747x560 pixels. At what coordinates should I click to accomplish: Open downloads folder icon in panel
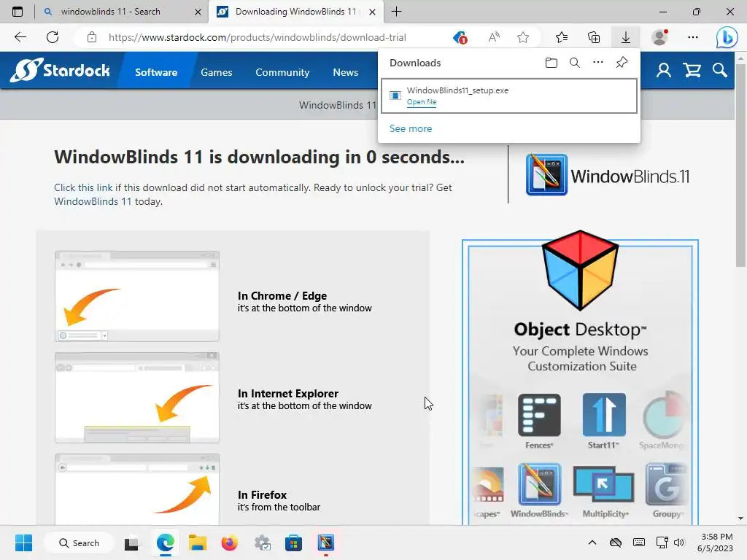pyautogui.click(x=551, y=63)
